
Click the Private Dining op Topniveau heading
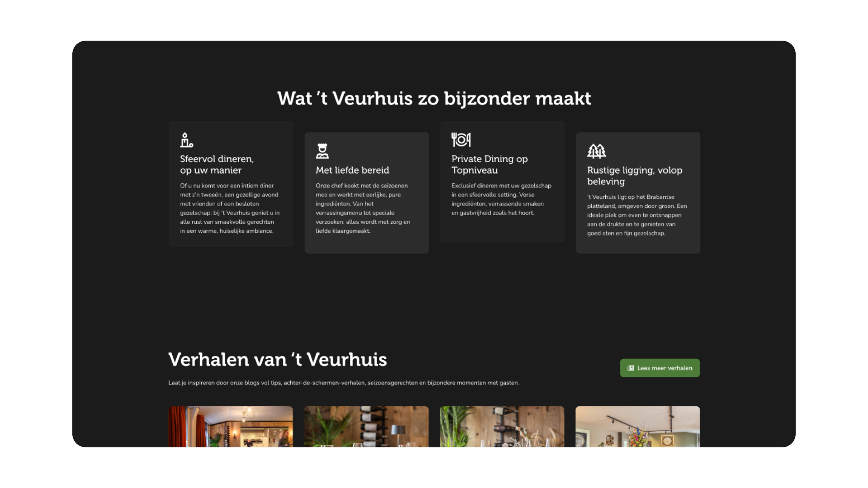pyautogui.click(x=489, y=164)
